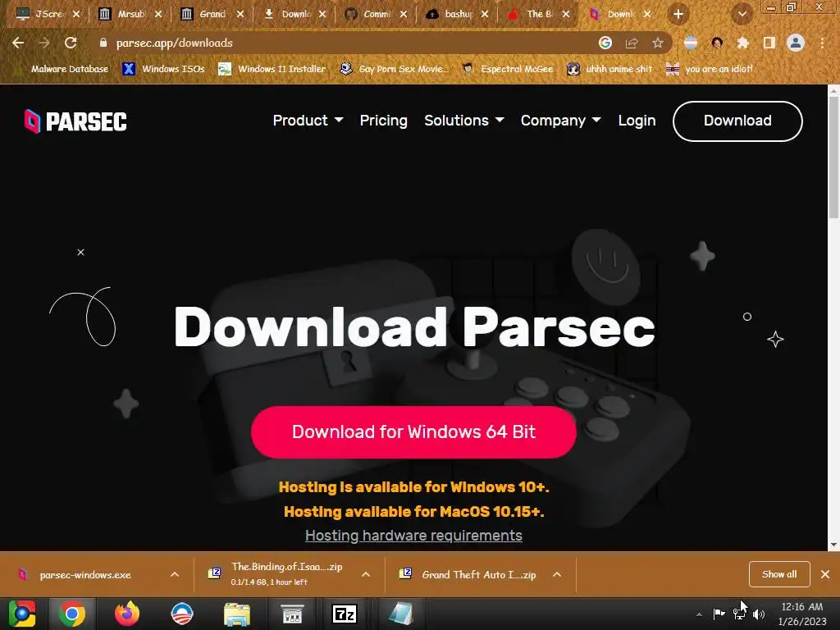Screen dimensions: 840x630
Task: Open the tab search chevron button
Action: [742, 15]
